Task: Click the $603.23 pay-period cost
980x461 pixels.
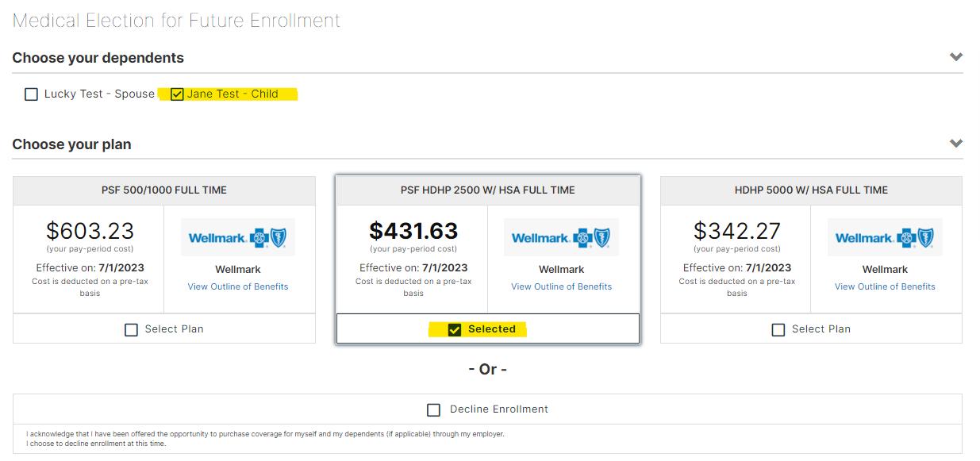Action: click(90, 231)
